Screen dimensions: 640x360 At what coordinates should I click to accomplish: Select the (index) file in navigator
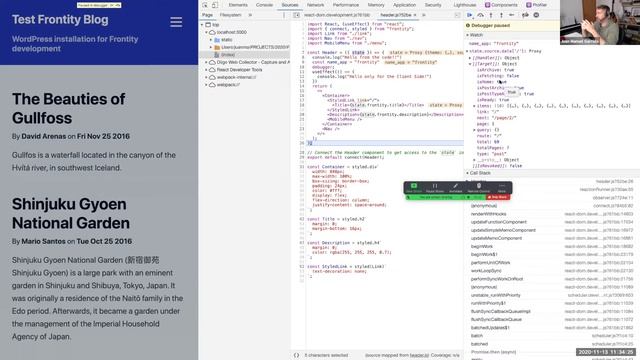pyautogui.click(x=228, y=55)
